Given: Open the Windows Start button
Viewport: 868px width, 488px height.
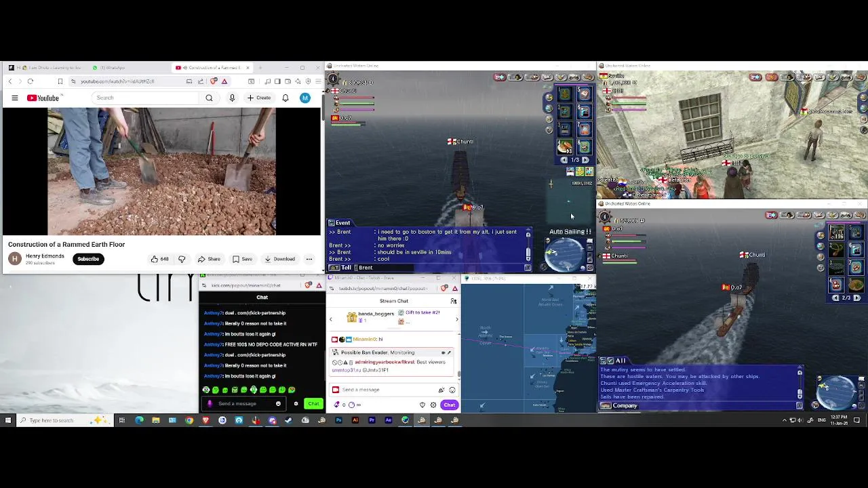Looking at the screenshot, I should [x=8, y=420].
